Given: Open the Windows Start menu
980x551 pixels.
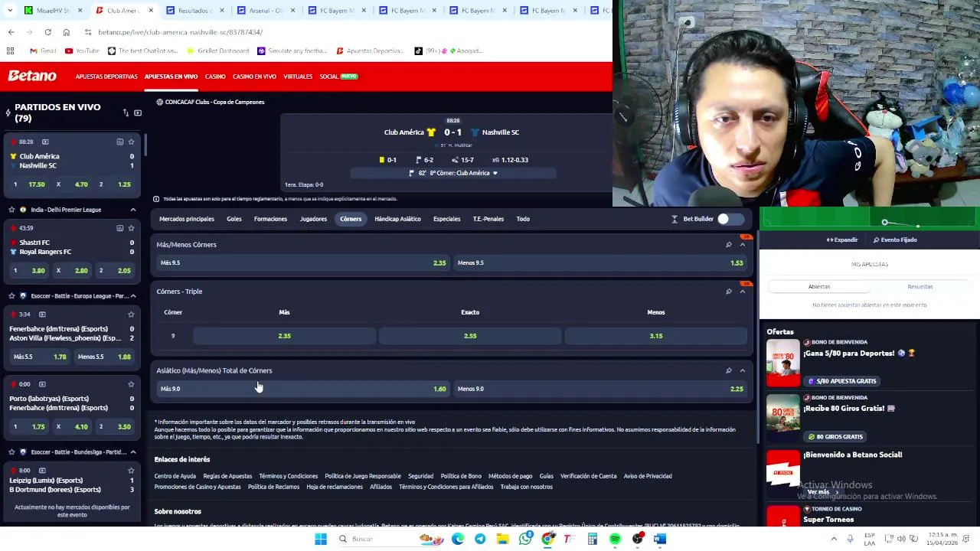Looking at the screenshot, I should [321, 539].
